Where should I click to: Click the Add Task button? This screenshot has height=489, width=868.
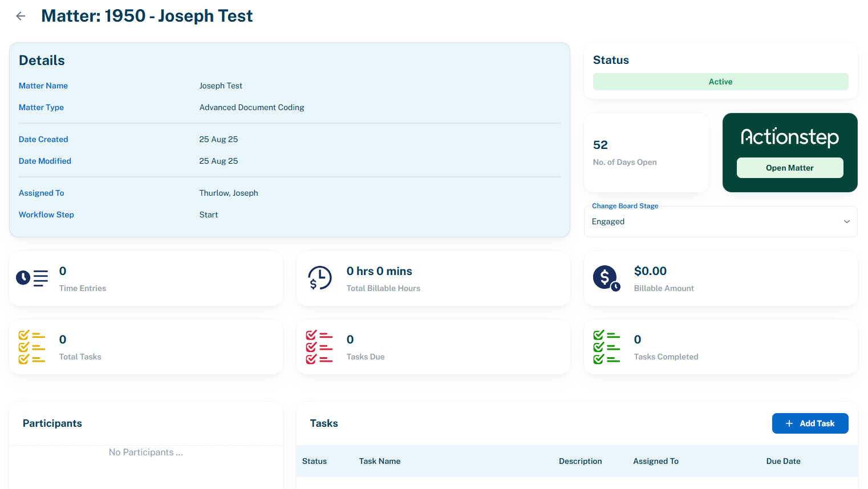coord(810,423)
